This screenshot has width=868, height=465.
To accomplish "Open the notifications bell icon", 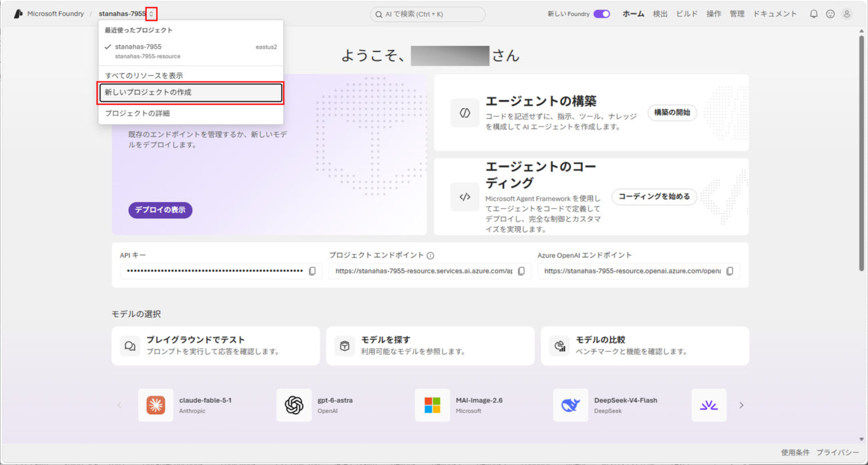I will pyautogui.click(x=813, y=14).
